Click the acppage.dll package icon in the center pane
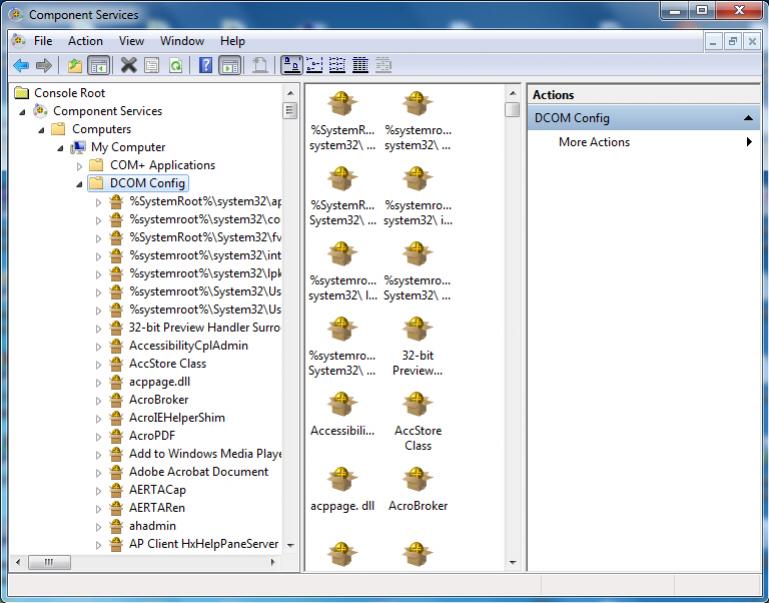 [342, 478]
